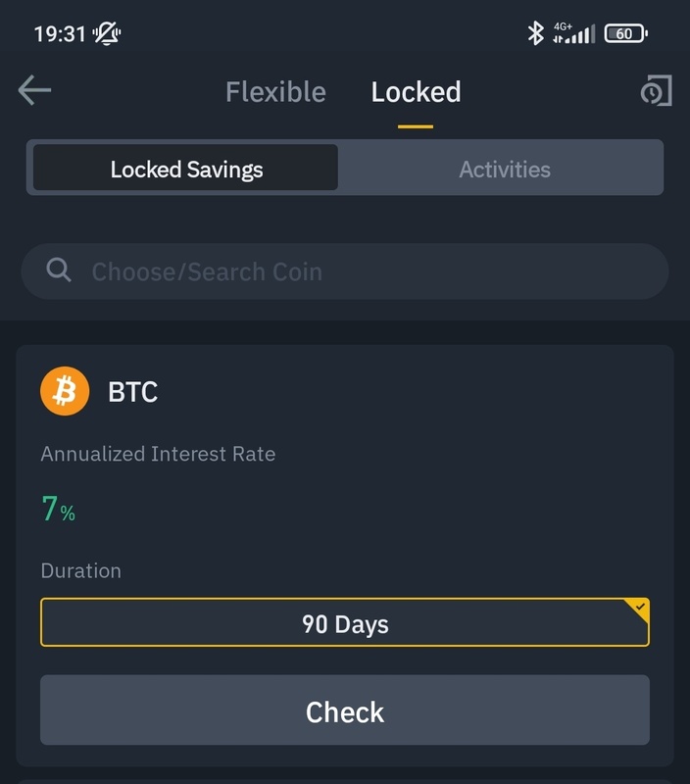Select the Locked tab
Screen dimensions: 690x784
418,91
